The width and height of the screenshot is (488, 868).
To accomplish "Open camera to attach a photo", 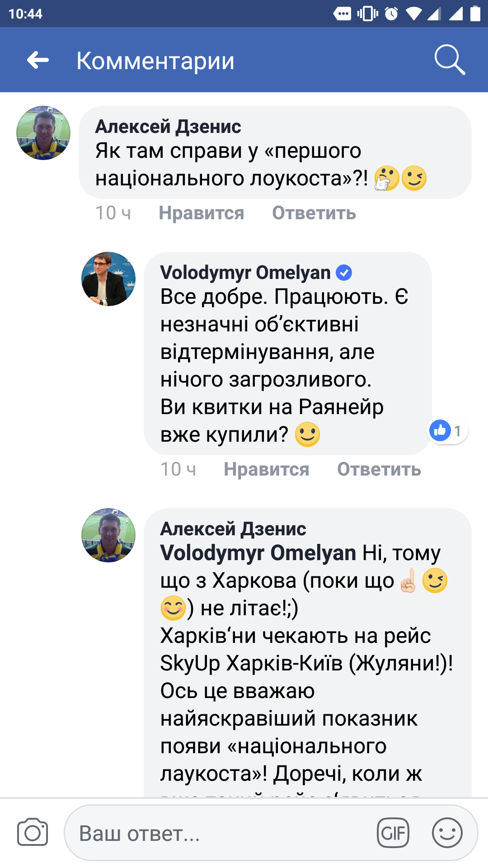I will coord(33,832).
